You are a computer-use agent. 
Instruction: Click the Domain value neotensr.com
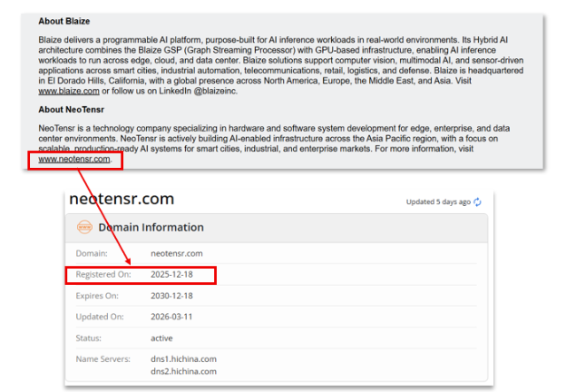click(177, 253)
